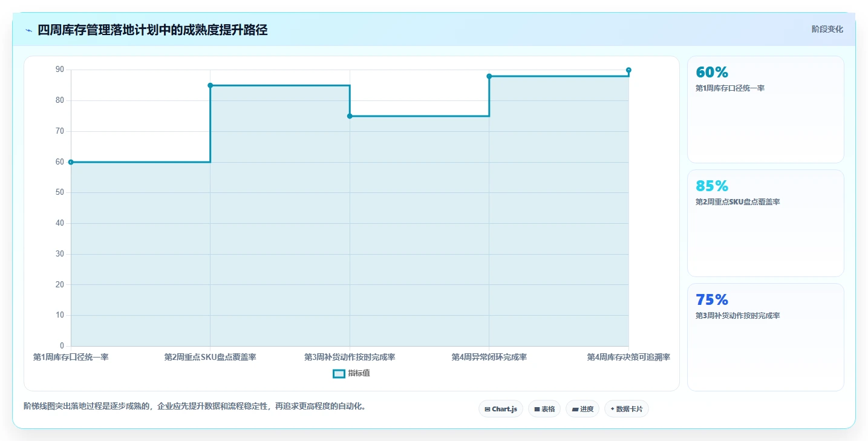The width and height of the screenshot is (868, 441).
Task: Click axis label 第2周重点SKU盘点覆盖率
Action: coord(210,358)
